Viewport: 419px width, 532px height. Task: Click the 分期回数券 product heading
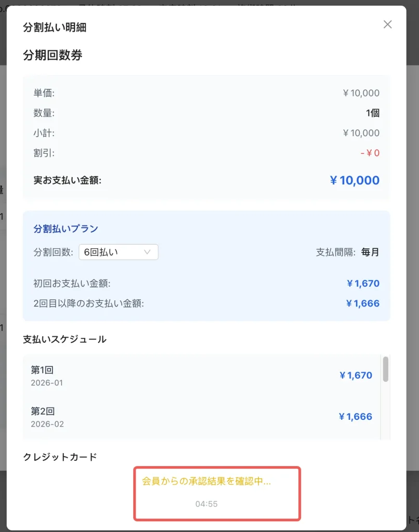coord(53,56)
